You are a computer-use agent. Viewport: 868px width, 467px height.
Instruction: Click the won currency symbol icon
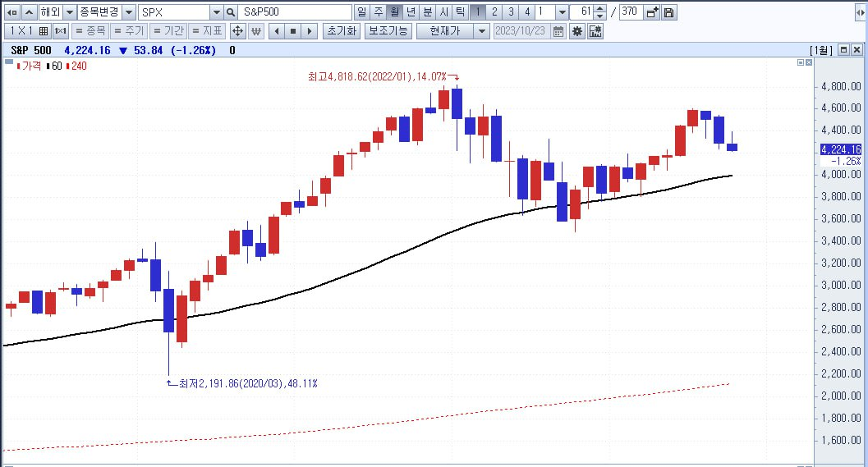coord(255,31)
